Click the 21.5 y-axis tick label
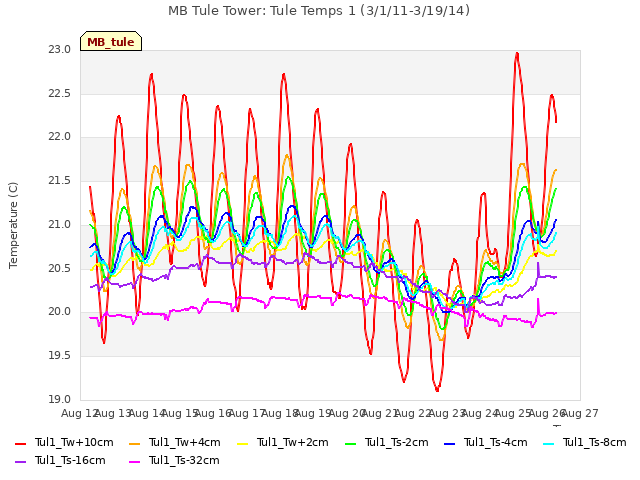The height and width of the screenshot is (480, 640). 59,181
